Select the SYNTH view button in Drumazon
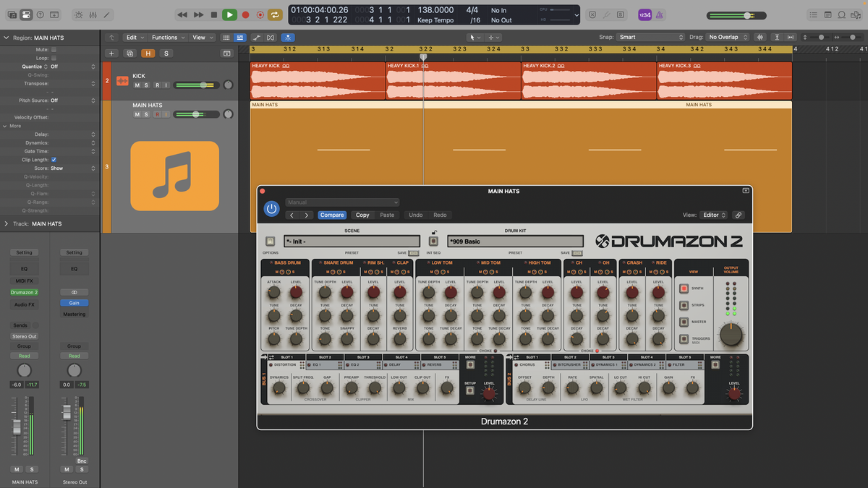The width and height of the screenshot is (868, 488). pyautogui.click(x=684, y=288)
